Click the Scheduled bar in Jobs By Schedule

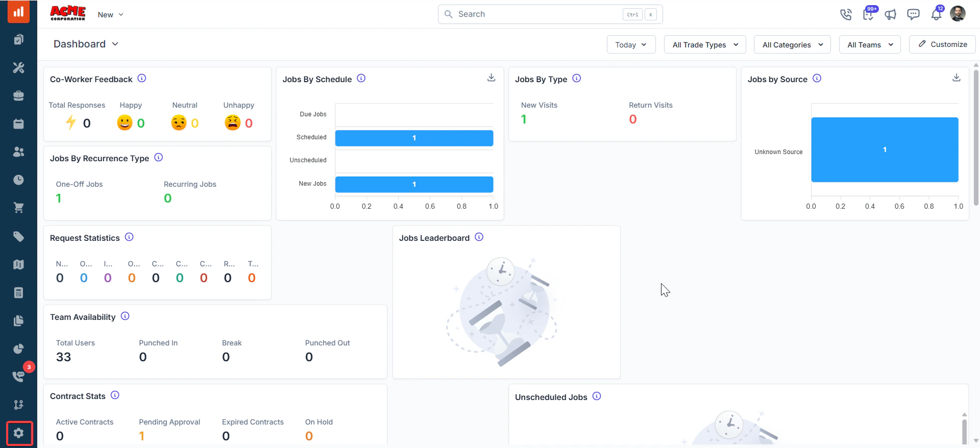[414, 138]
